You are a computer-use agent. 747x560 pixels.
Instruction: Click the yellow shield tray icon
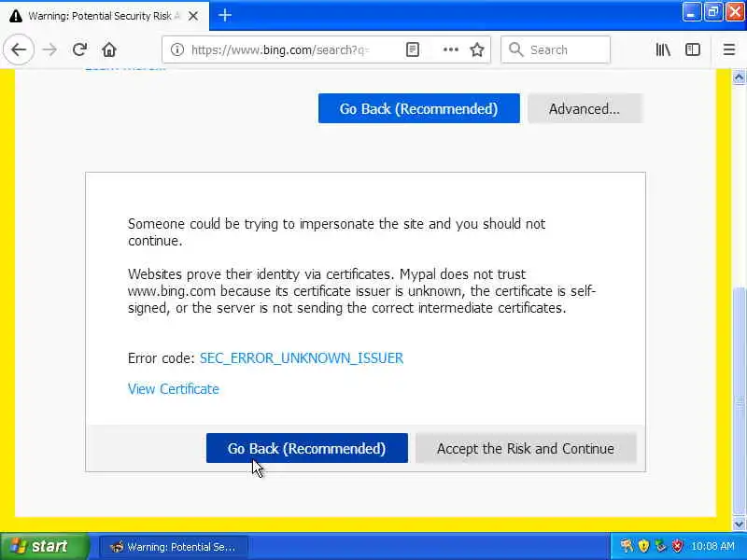click(x=643, y=546)
